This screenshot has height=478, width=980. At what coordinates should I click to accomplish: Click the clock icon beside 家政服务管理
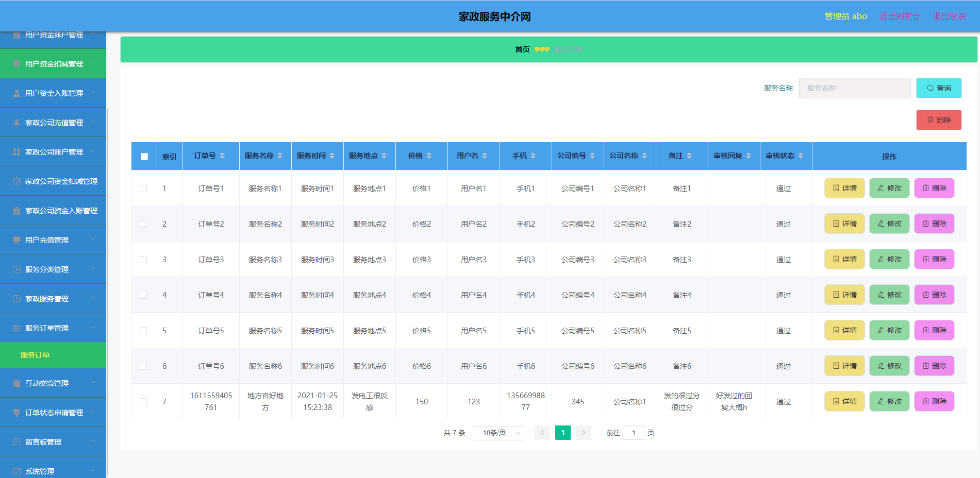16,298
